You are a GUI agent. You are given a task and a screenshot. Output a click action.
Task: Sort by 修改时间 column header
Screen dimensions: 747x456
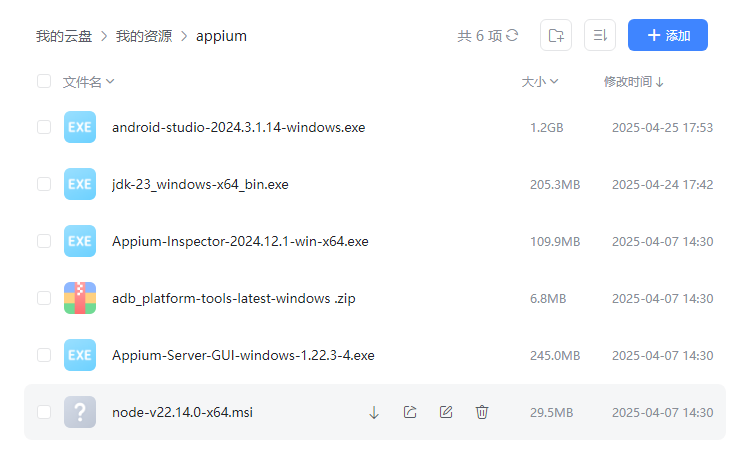634,82
